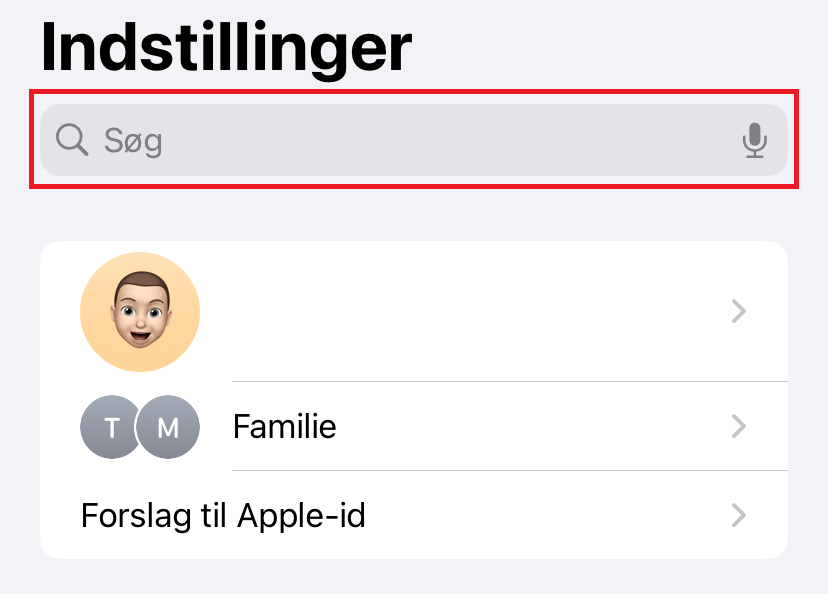Focus the Søg placeholder text
The height and width of the screenshot is (594, 828).
pos(133,141)
